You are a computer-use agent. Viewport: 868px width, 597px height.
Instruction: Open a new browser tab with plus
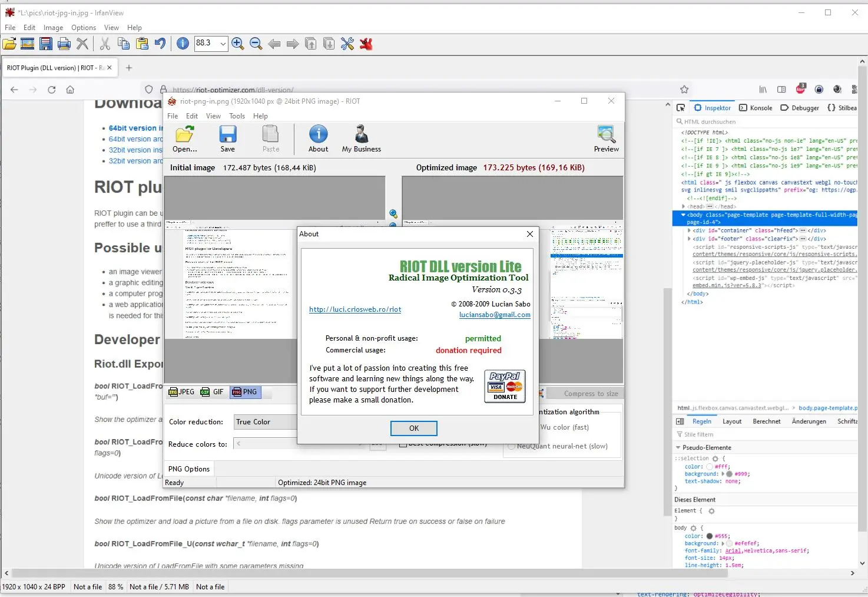pyautogui.click(x=129, y=68)
